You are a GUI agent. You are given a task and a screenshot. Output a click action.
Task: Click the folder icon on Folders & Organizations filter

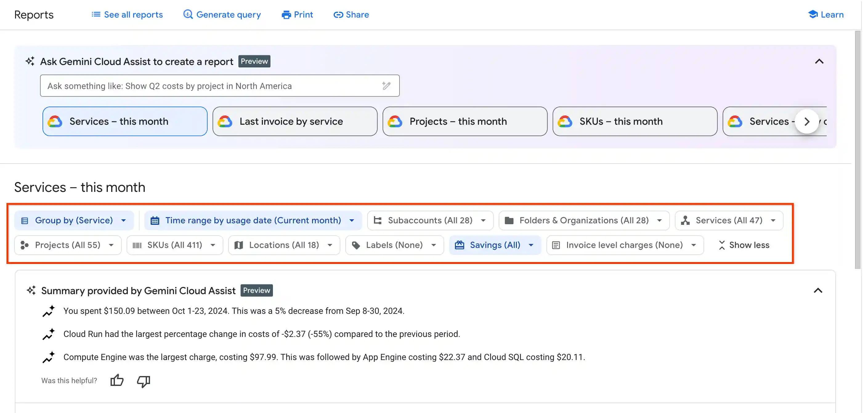509,220
